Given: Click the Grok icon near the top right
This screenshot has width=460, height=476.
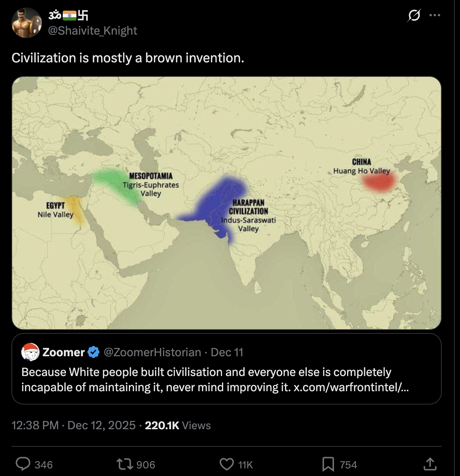Looking at the screenshot, I should point(414,15).
